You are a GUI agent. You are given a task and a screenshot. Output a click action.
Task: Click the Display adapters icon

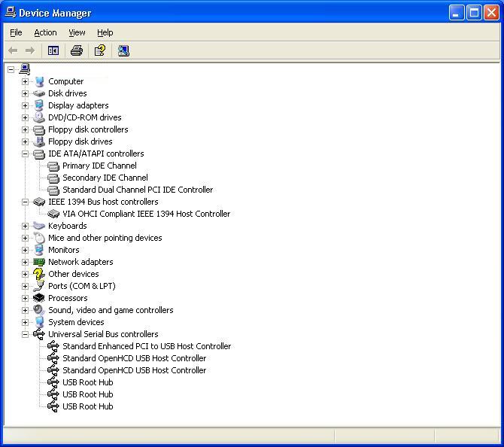click(x=39, y=105)
